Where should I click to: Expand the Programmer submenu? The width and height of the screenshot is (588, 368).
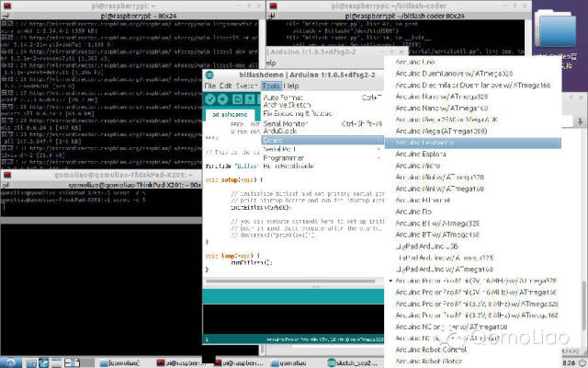click(322, 158)
